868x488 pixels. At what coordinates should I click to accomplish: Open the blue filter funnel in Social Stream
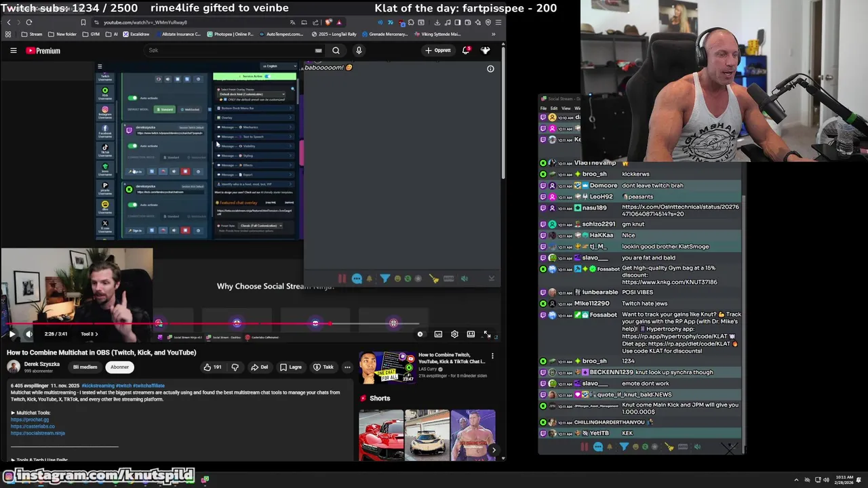click(623, 447)
